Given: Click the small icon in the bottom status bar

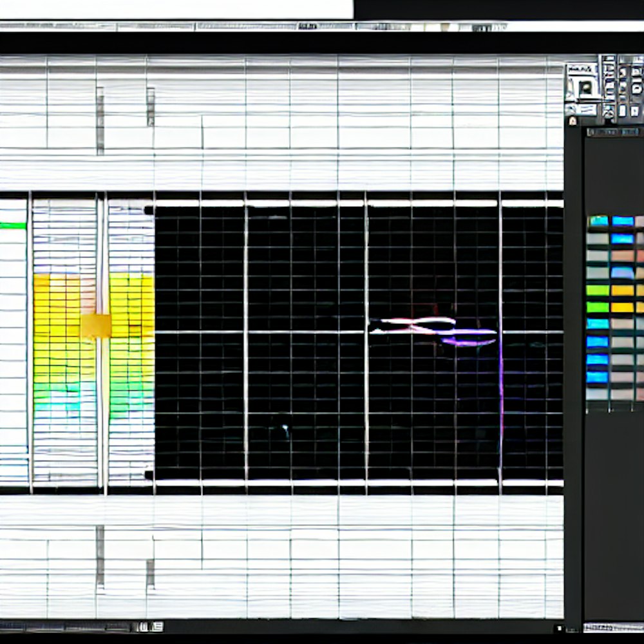Looking at the screenshot, I should coord(150,627).
